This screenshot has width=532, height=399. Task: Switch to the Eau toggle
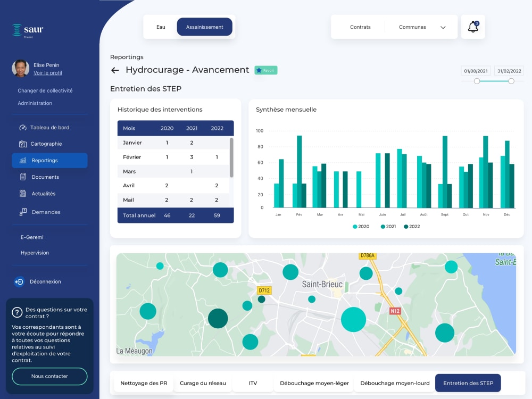pyautogui.click(x=161, y=27)
